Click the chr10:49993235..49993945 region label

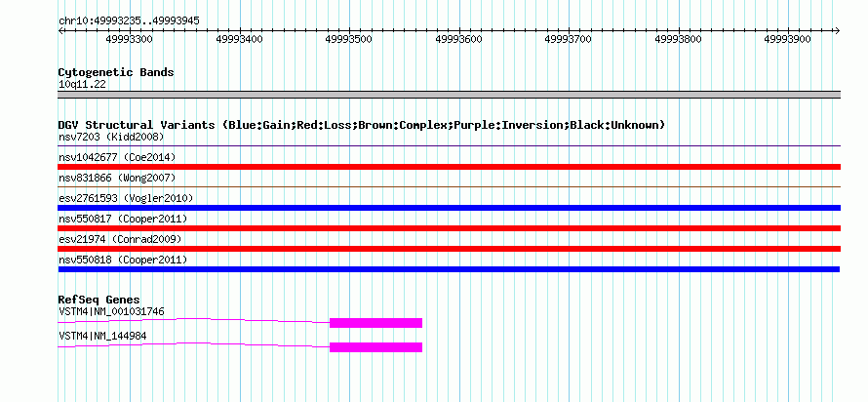[x=129, y=21]
